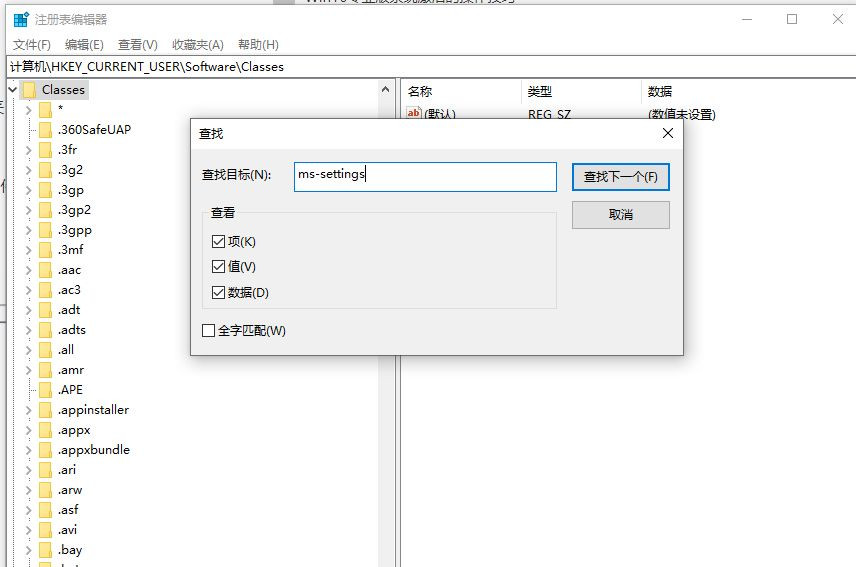
Task: Click the .adts folder icon
Action: click(46, 330)
